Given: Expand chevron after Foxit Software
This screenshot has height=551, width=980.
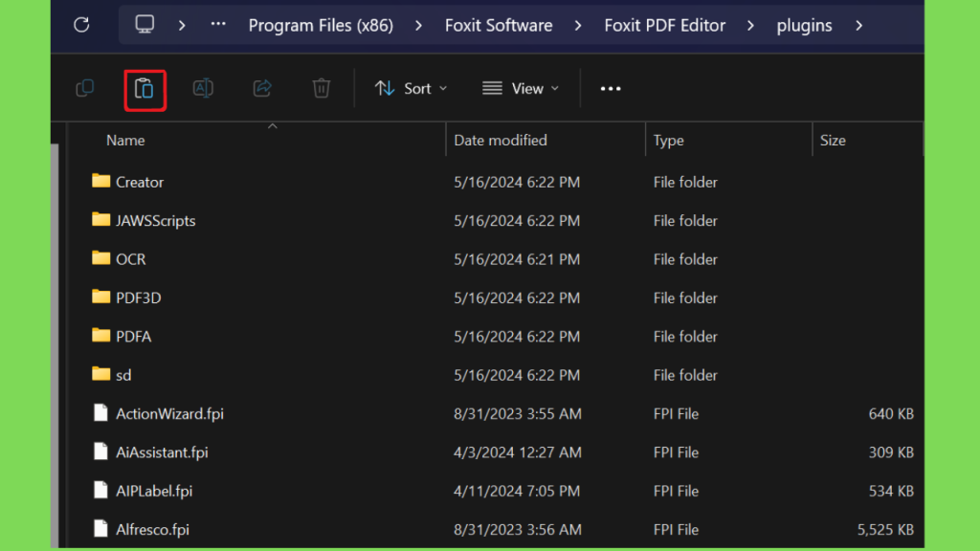Looking at the screenshot, I should pos(578,26).
